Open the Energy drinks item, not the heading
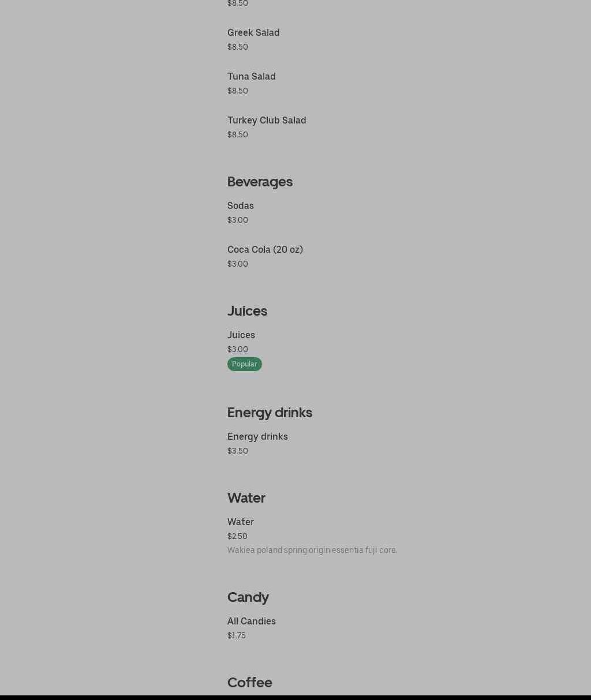This screenshot has height=700, width=591. 257,437
